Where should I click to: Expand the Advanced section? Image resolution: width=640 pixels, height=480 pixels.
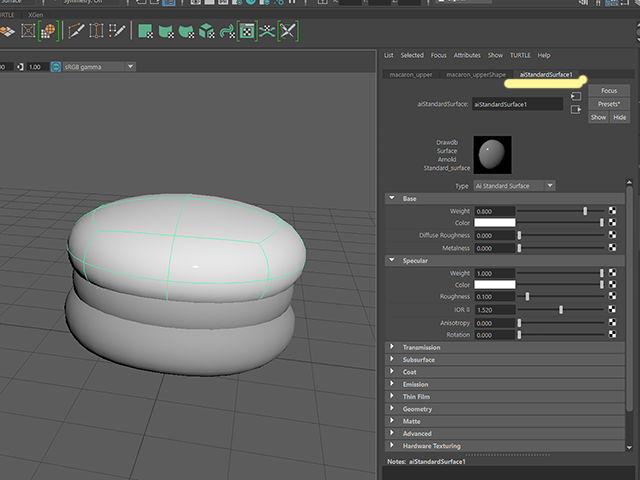tap(392, 433)
